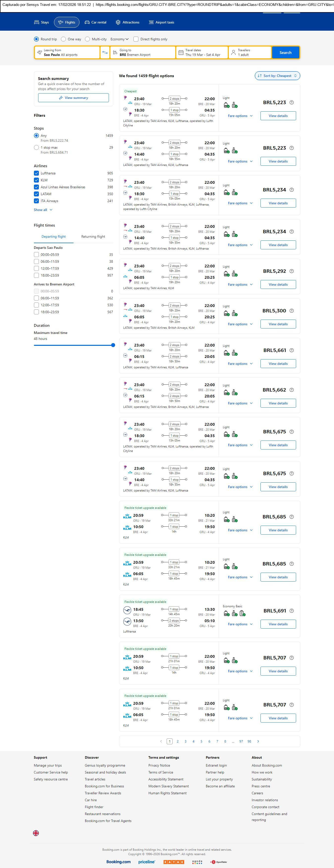
Task: Click the price info icon beside BRL5,292
Action: tap(291, 271)
